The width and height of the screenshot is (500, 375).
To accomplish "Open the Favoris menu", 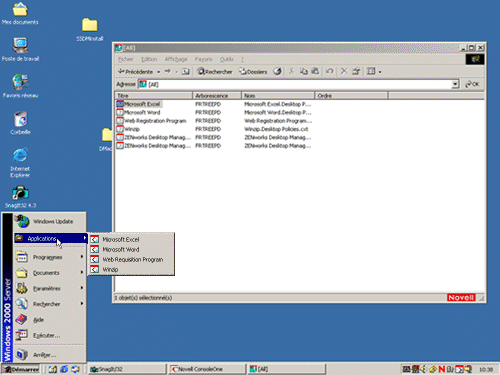I will point(203,59).
